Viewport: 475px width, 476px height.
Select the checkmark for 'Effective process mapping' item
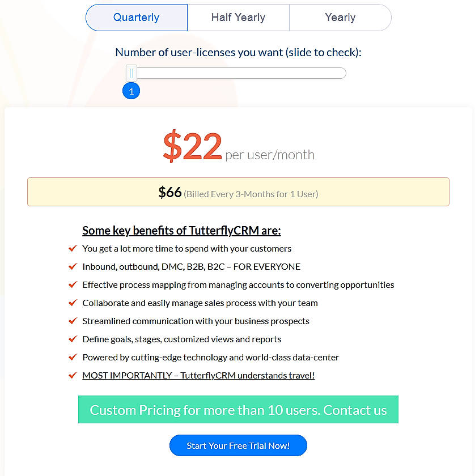73,284
